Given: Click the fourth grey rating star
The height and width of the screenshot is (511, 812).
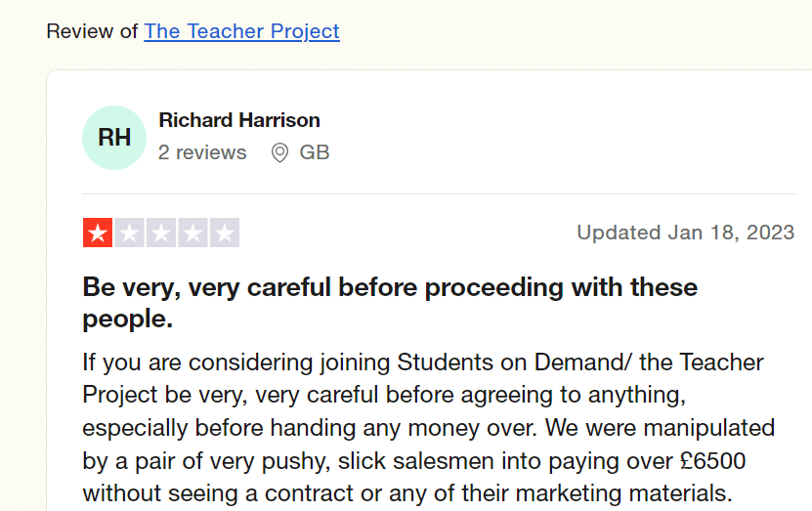Looking at the screenshot, I should (x=192, y=233).
